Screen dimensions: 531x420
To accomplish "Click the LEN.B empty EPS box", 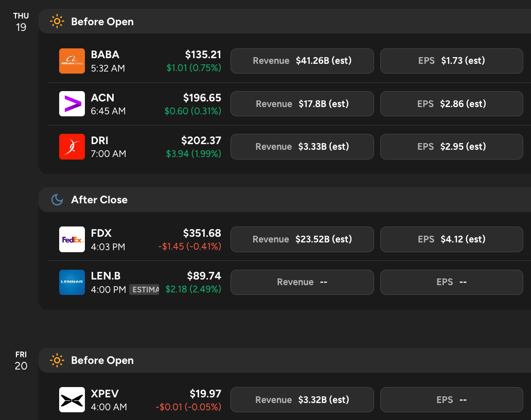I will [451, 282].
